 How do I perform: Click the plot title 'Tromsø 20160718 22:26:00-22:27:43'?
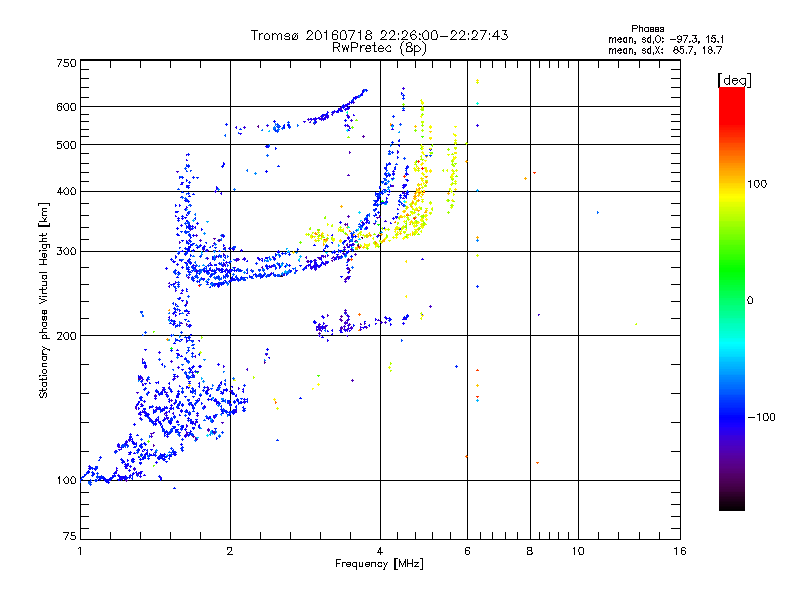pyautogui.click(x=380, y=35)
